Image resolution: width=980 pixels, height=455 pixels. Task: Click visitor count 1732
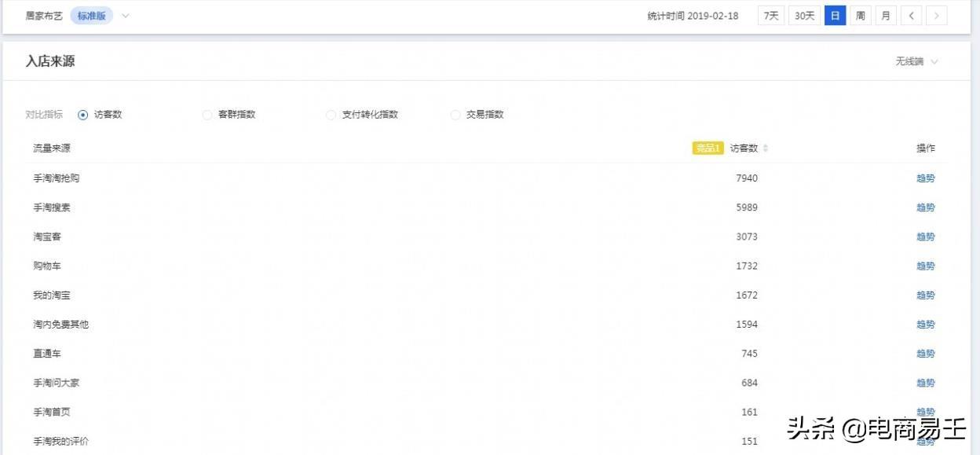pos(747,266)
